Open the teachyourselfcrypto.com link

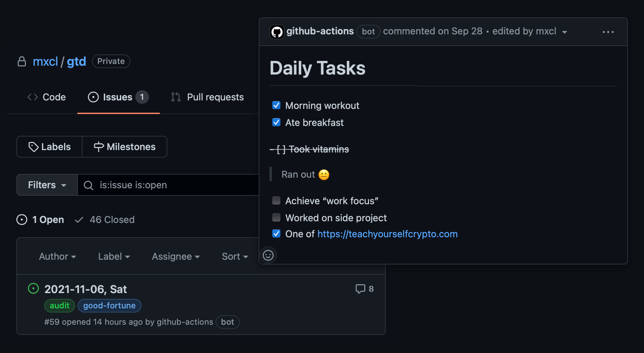[x=387, y=234]
